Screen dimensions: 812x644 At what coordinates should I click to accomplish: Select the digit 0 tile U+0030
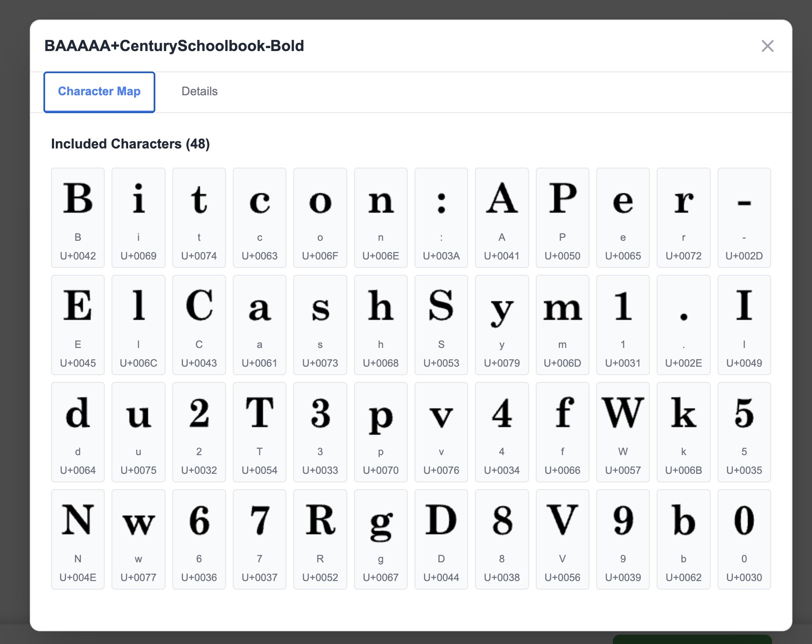744,539
